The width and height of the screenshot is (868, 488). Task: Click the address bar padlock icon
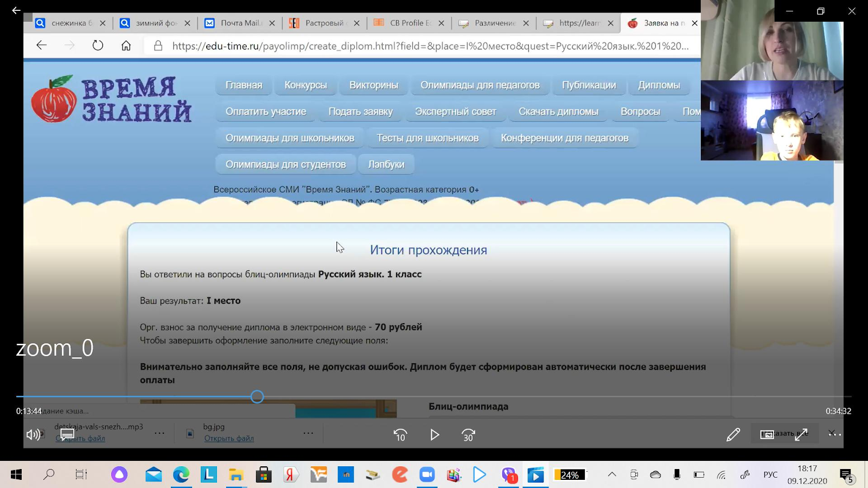158,46
